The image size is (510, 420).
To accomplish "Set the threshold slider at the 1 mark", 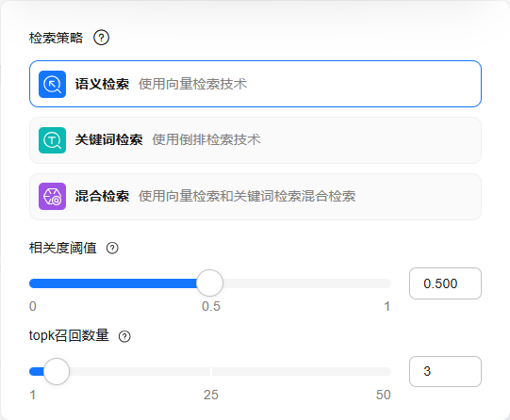I will click(387, 283).
